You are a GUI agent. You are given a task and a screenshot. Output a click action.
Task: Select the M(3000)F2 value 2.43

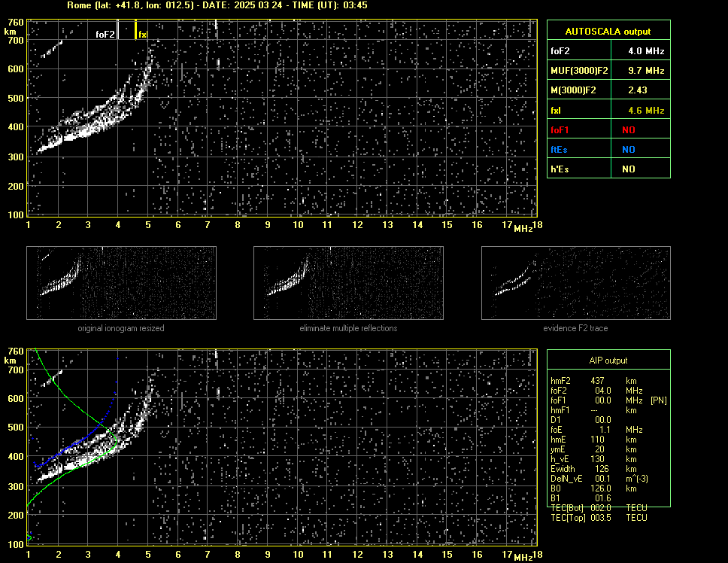638,90
